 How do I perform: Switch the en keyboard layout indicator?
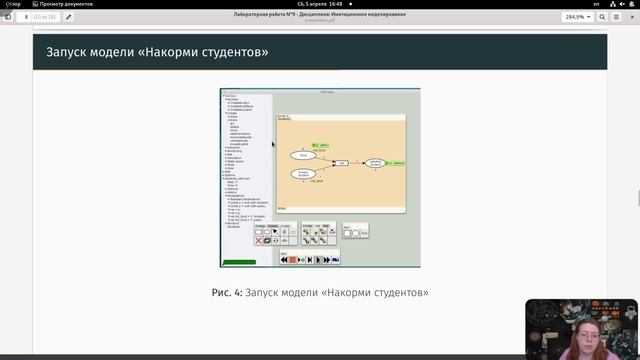tap(596, 4)
